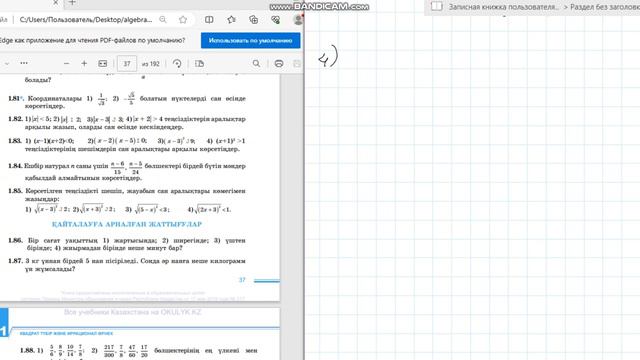The width and height of the screenshot is (640, 360).
Task: Open the Favorites list icon
Action: pyautogui.click(x=231, y=20)
